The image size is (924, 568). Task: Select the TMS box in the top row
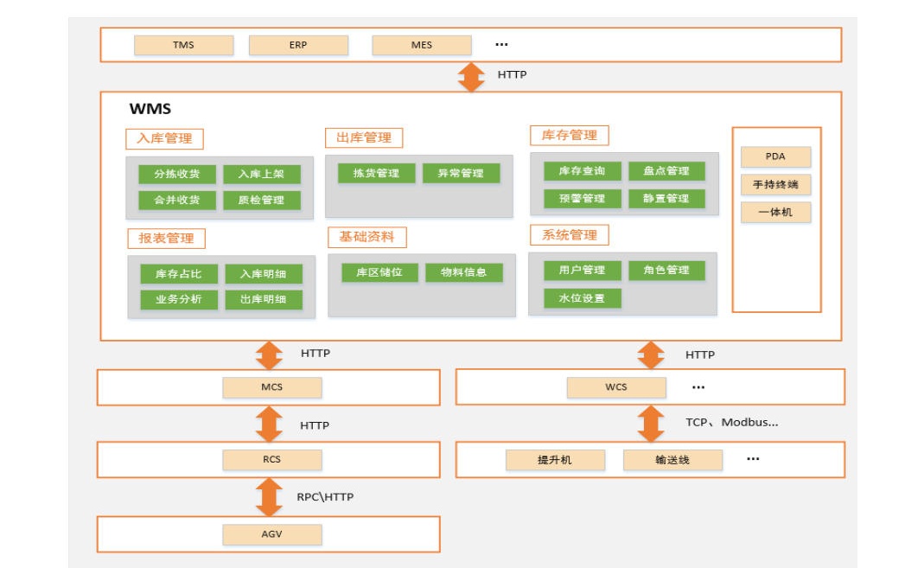(x=183, y=45)
